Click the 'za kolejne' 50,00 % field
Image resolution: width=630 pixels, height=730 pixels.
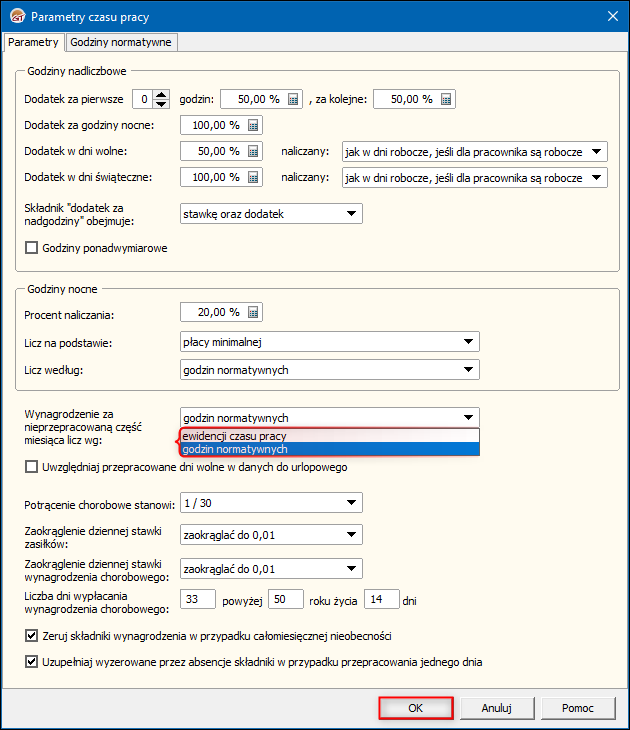point(414,99)
